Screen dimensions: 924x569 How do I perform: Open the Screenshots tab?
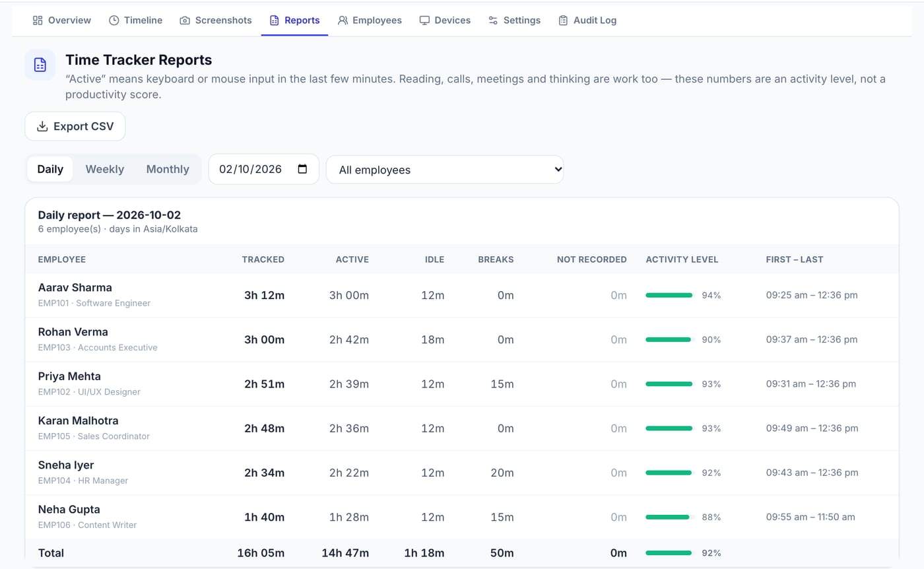(x=216, y=20)
